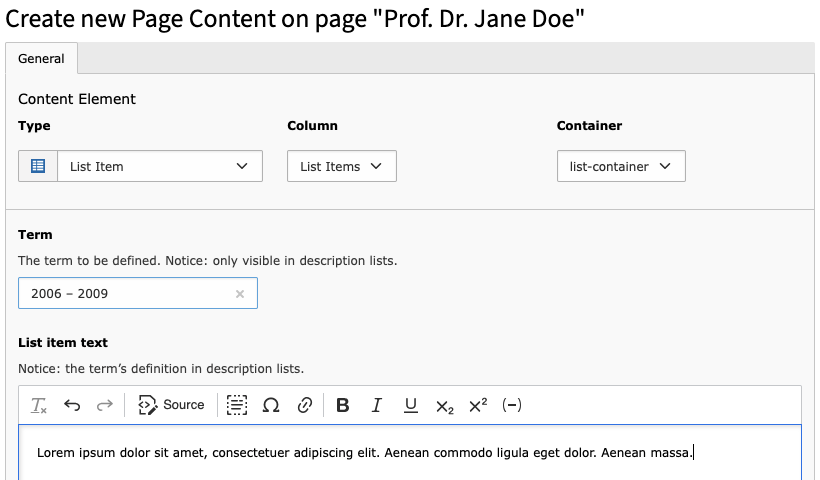This screenshot has height=480, width=820.
Task: Undo the last edit in the text editor
Action: click(x=72, y=405)
